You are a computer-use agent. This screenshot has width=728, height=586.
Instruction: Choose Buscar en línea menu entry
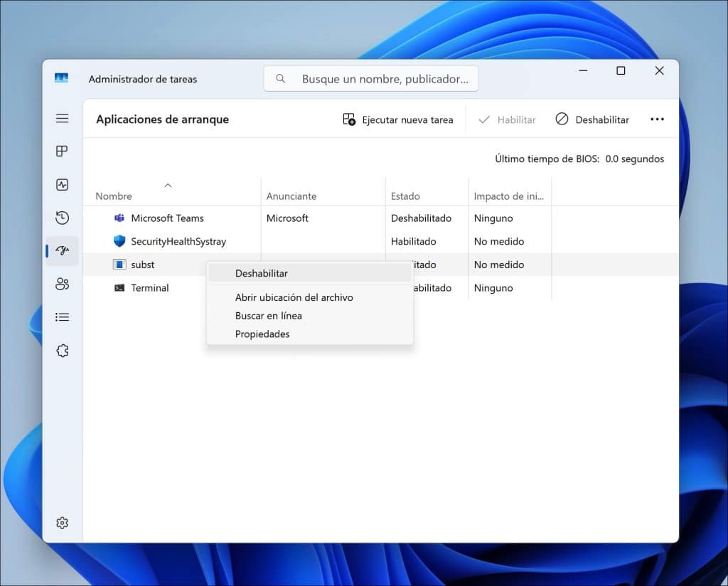310,316
